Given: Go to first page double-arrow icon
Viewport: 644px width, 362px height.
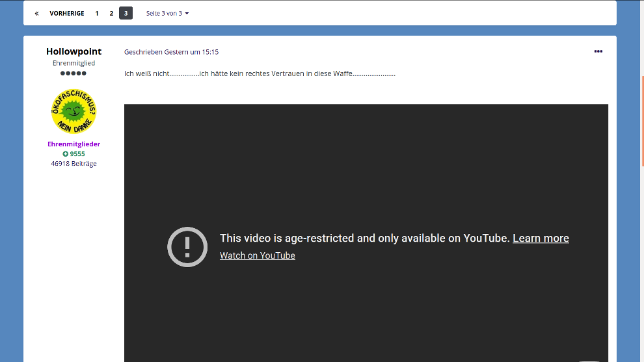Looking at the screenshot, I should (x=36, y=13).
